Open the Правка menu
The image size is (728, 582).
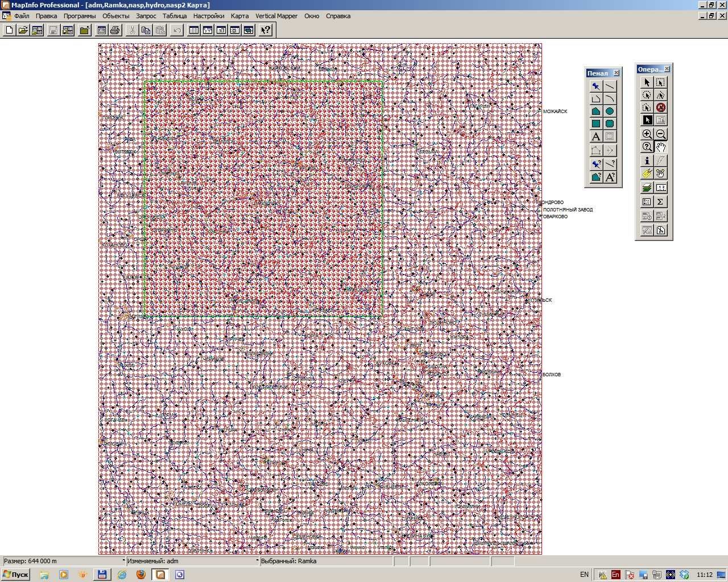coord(46,16)
